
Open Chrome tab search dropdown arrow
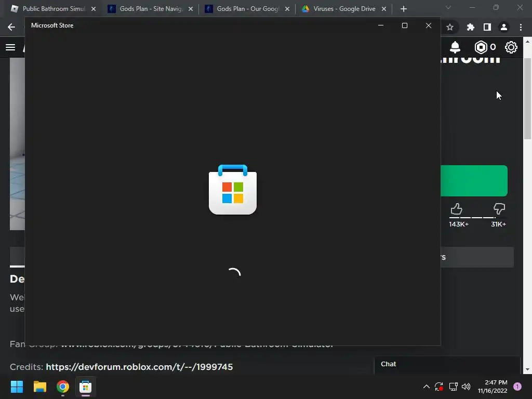(x=448, y=7)
